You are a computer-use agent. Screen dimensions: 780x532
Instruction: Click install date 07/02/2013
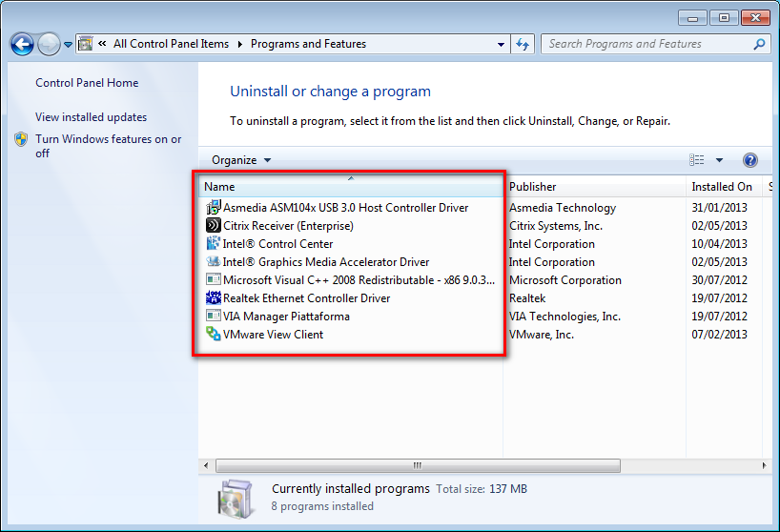[x=719, y=335]
